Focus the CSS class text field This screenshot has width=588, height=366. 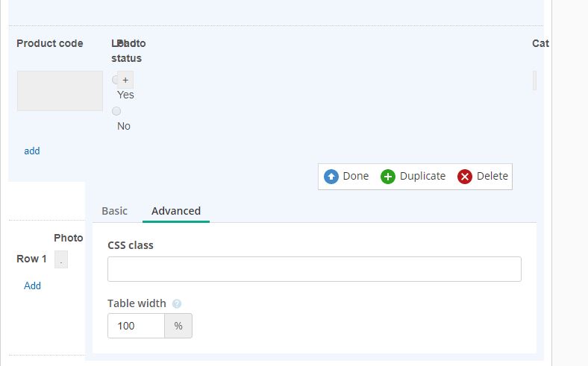[x=314, y=269]
